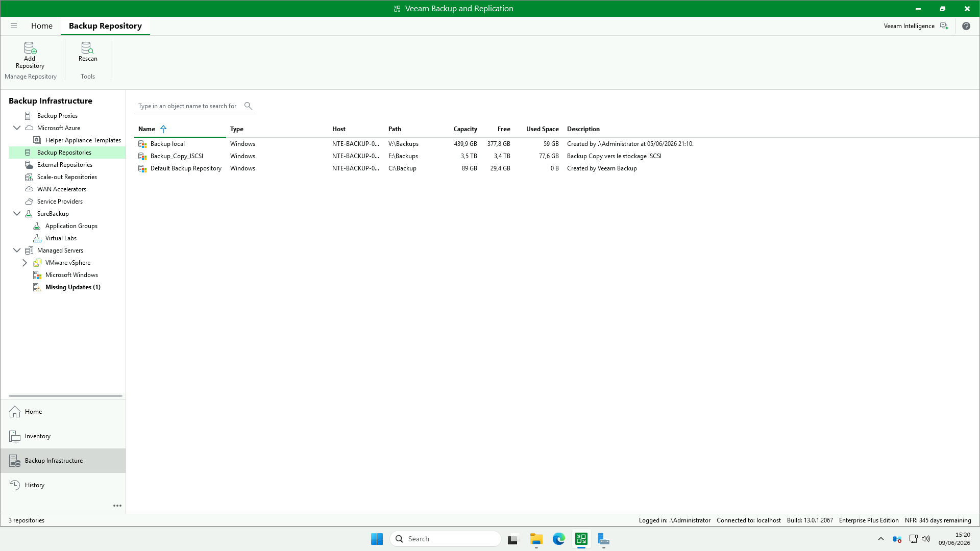
Task: Sort by the Host column header
Action: (339, 129)
